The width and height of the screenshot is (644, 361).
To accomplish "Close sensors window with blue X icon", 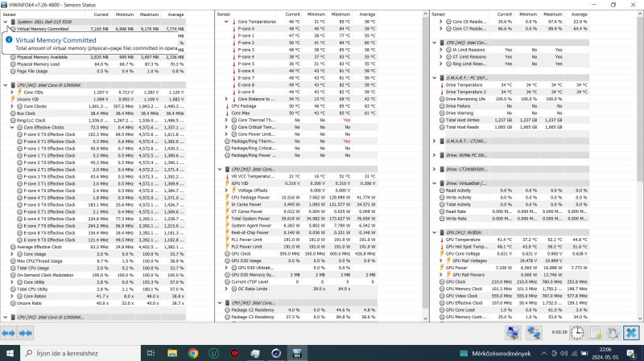I will [x=631, y=333].
